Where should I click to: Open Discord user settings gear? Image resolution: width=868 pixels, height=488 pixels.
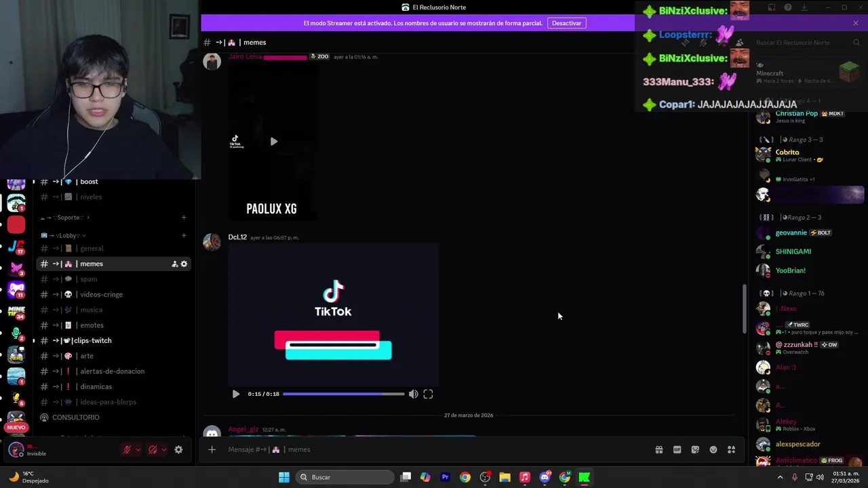[178, 449]
